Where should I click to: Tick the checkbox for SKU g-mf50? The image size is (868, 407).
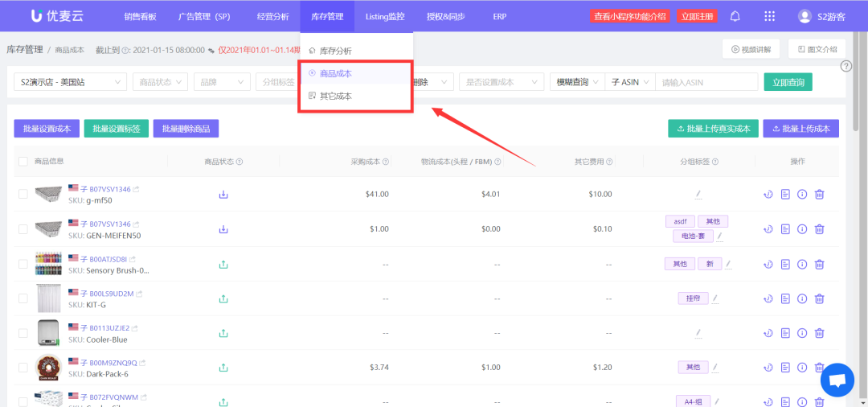point(23,194)
